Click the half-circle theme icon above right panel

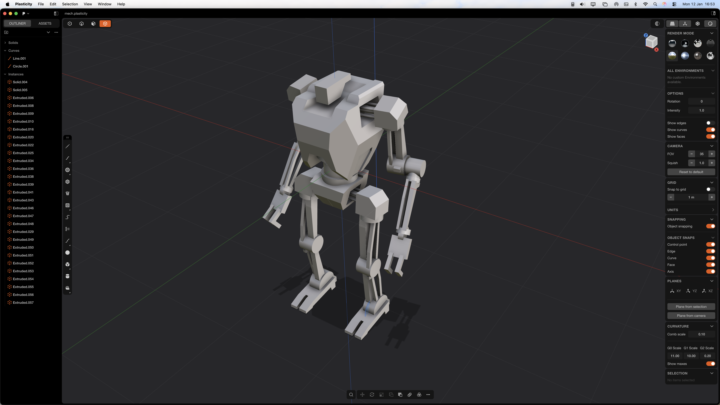(x=657, y=23)
